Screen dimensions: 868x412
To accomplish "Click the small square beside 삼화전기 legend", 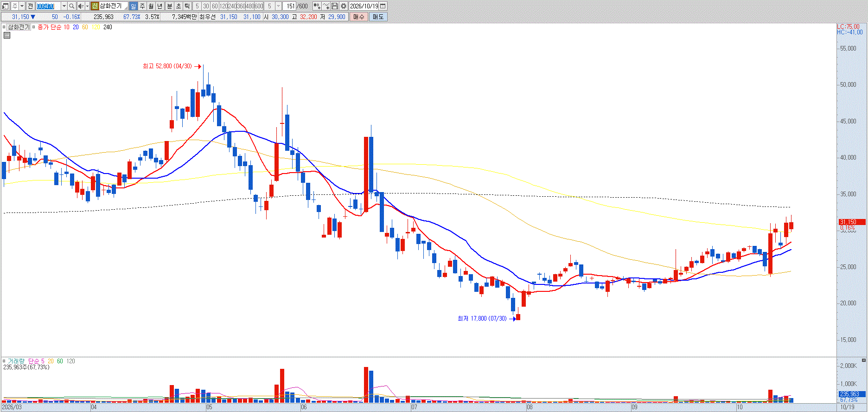I will (x=5, y=27).
